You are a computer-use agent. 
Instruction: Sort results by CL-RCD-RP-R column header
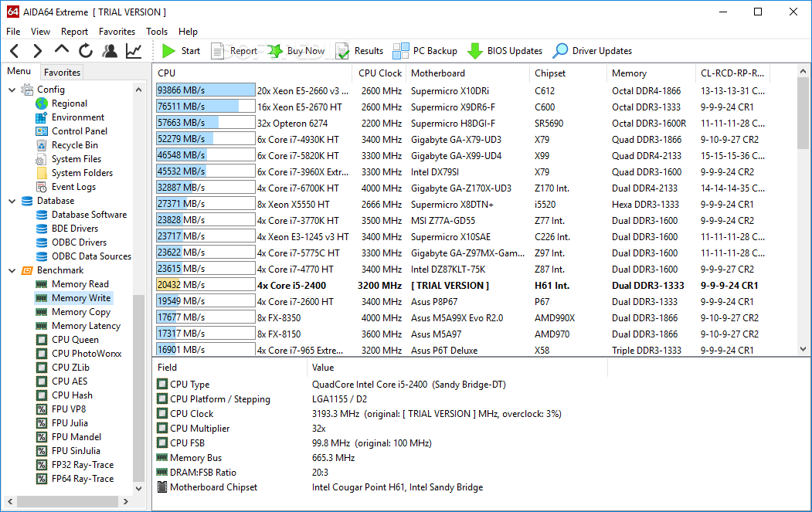(732, 73)
